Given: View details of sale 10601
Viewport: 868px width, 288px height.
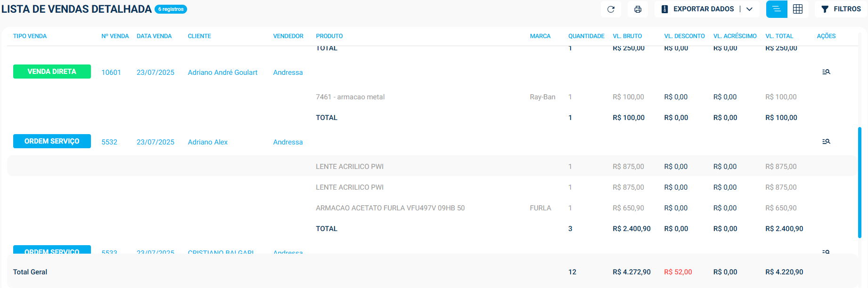Looking at the screenshot, I should coord(826,72).
